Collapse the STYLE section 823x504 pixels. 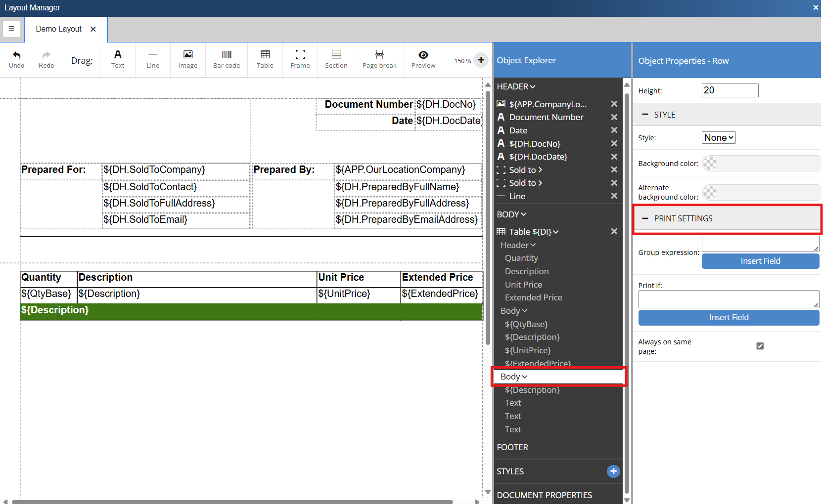click(x=645, y=115)
